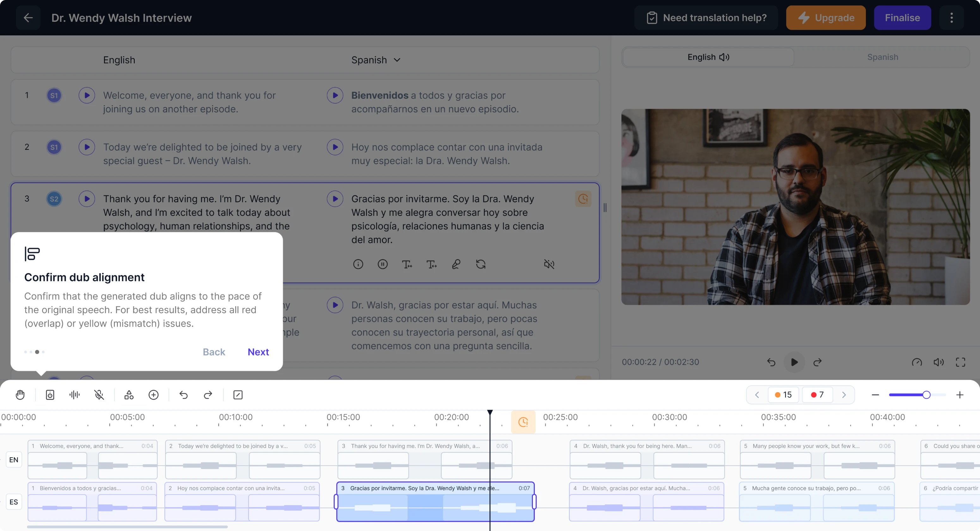980x531 pixels.
Task: Open the three-dot menu top right
Action: click(952, 17)
